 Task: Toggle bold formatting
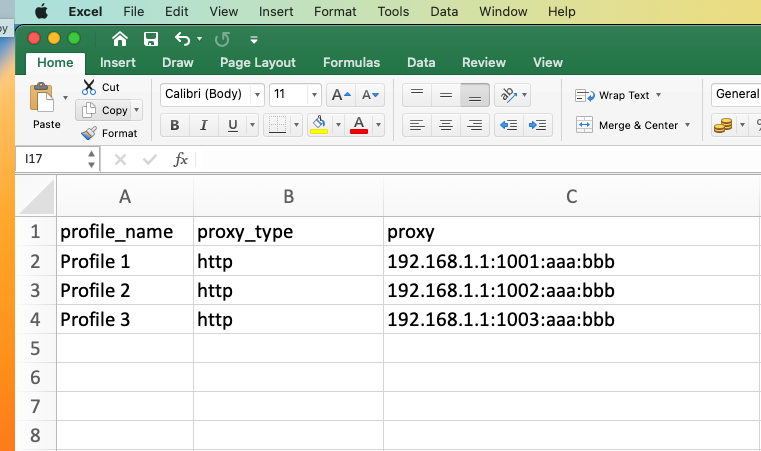(175, 125)
